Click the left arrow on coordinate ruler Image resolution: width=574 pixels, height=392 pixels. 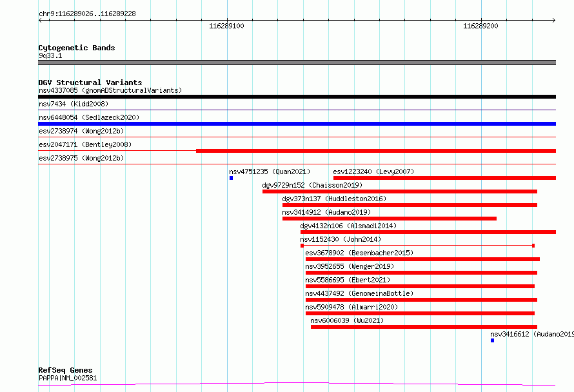click(40, 21)
